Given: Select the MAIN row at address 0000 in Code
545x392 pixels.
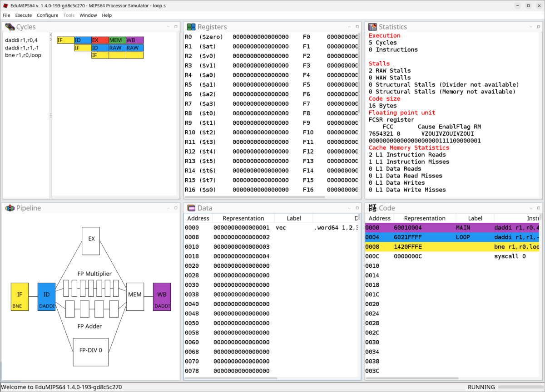Looking at the screenshot, I should point(452,228).
